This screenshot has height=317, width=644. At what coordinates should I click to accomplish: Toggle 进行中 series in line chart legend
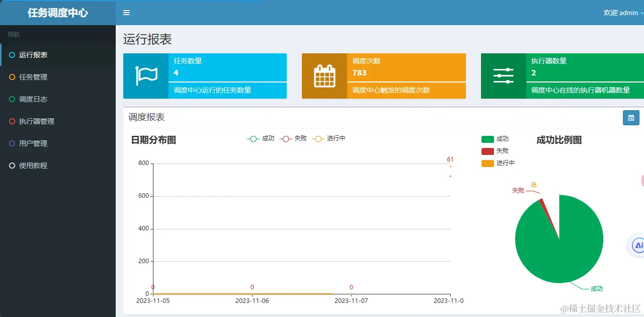[329, 138]
